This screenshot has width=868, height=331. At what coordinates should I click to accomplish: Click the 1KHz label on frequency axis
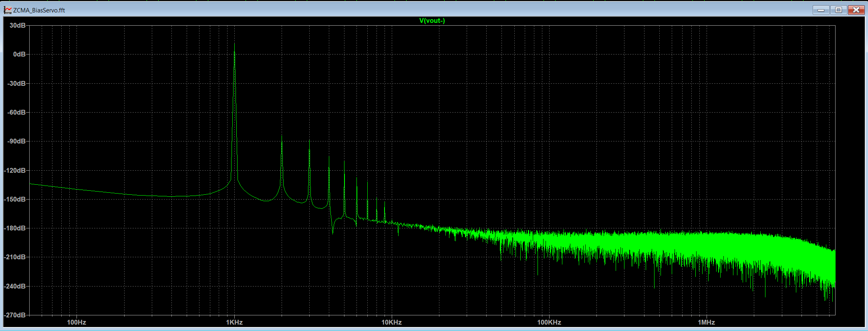click(x=234, y=322)
